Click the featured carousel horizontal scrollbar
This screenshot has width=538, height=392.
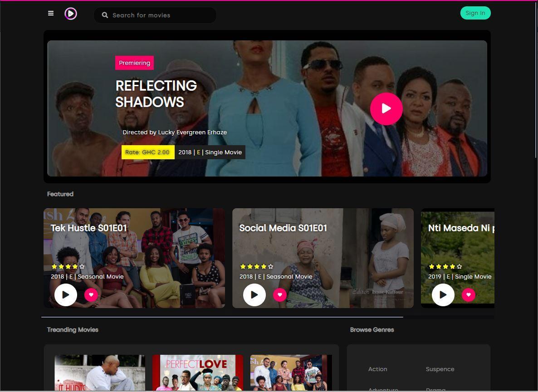click(x=222, y=317)
